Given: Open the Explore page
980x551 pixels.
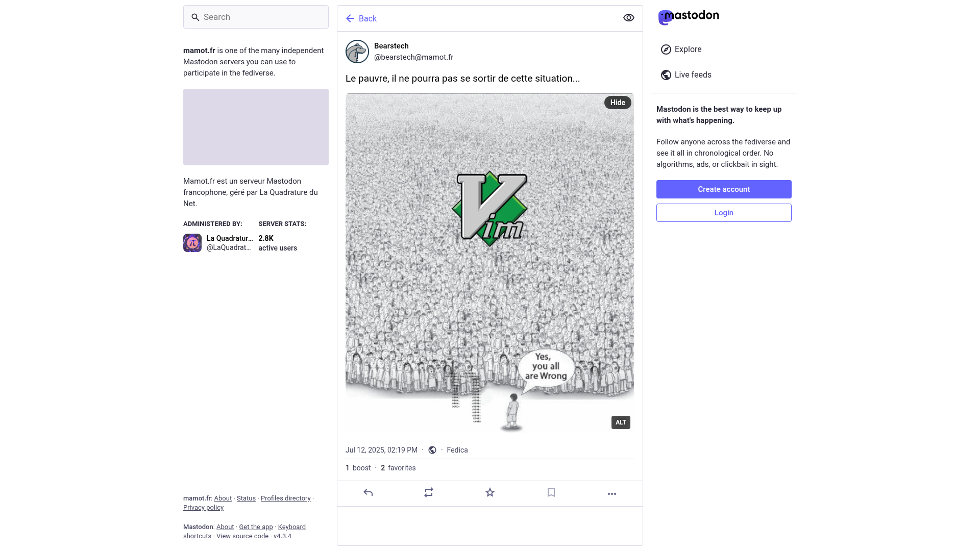Looking at the screenshot, I should pyautogui.click(x=681, y=49).
